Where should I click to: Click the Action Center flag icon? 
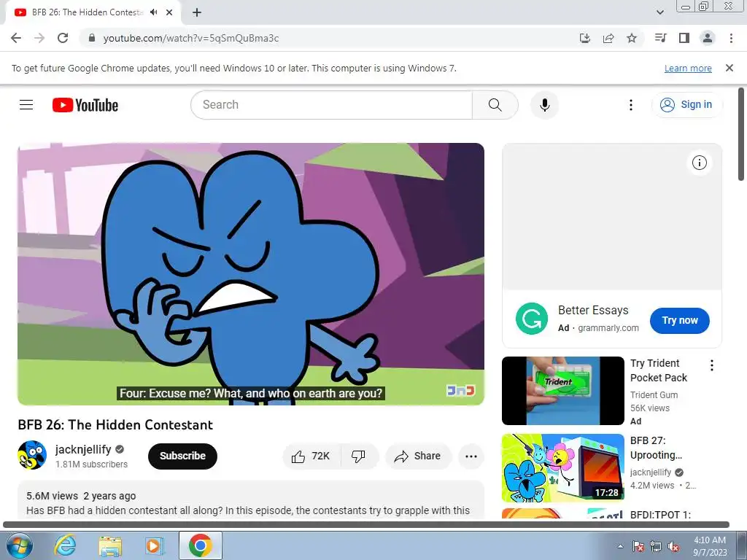coord(638,546)
